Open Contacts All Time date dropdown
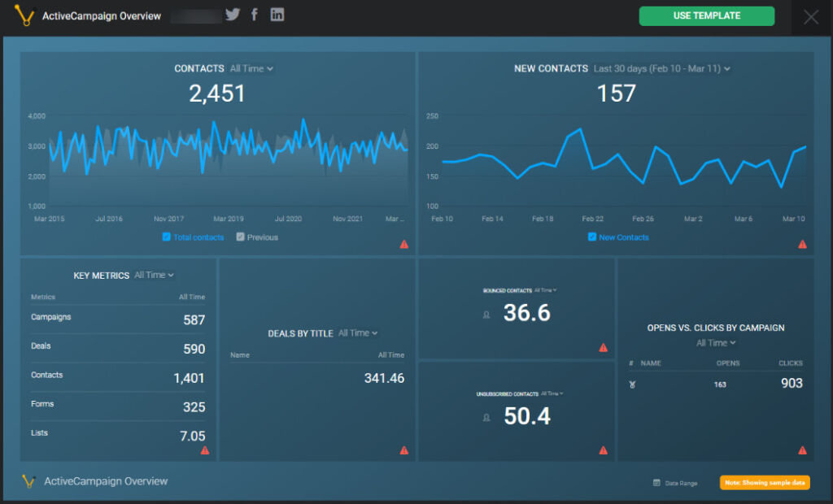The image size is (833, 504). 251,69
